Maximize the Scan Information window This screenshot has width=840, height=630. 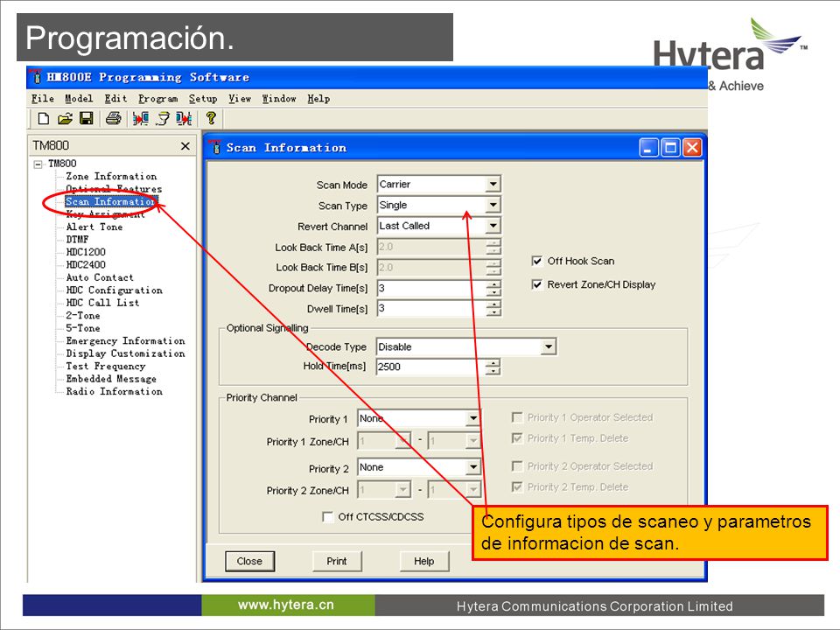[x=670, y=147]
